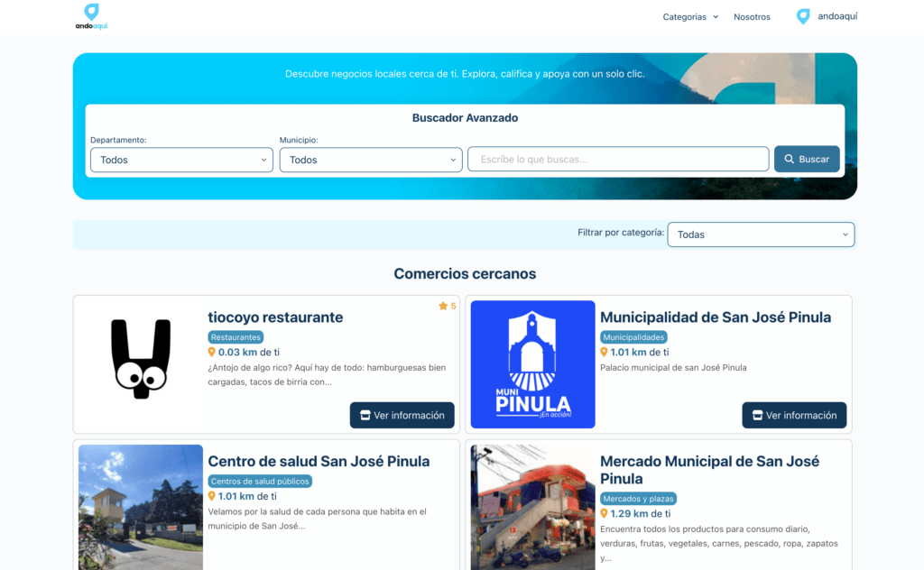Viewport: 924px width, 570px height.
Task: Open the Categorías menu
Action: (x=684, y=16)
